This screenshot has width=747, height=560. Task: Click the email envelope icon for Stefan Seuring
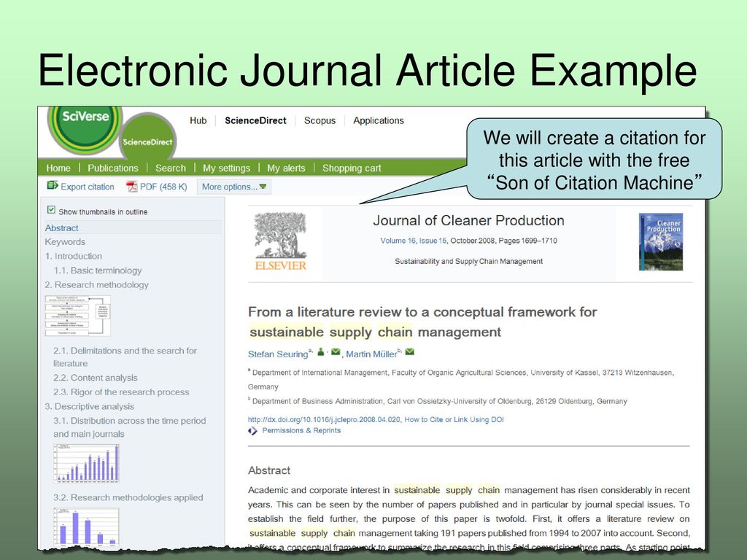click(336, 352)
